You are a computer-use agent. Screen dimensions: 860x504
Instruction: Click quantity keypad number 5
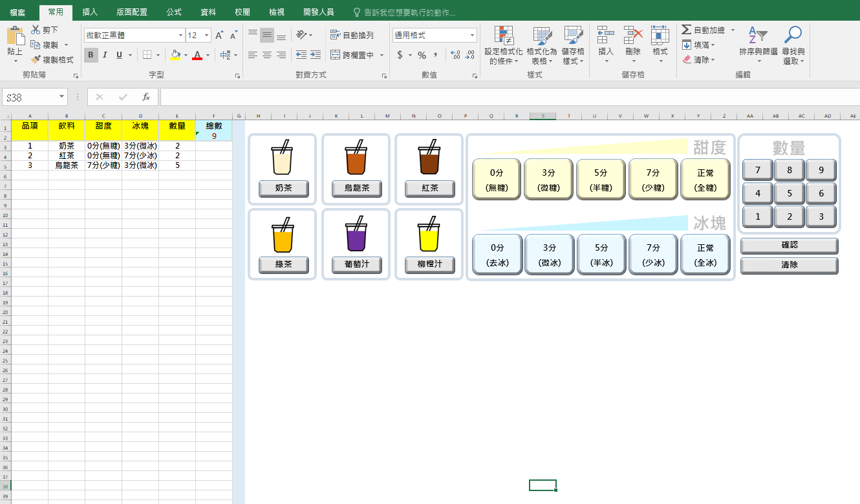[x=790, y=193]
